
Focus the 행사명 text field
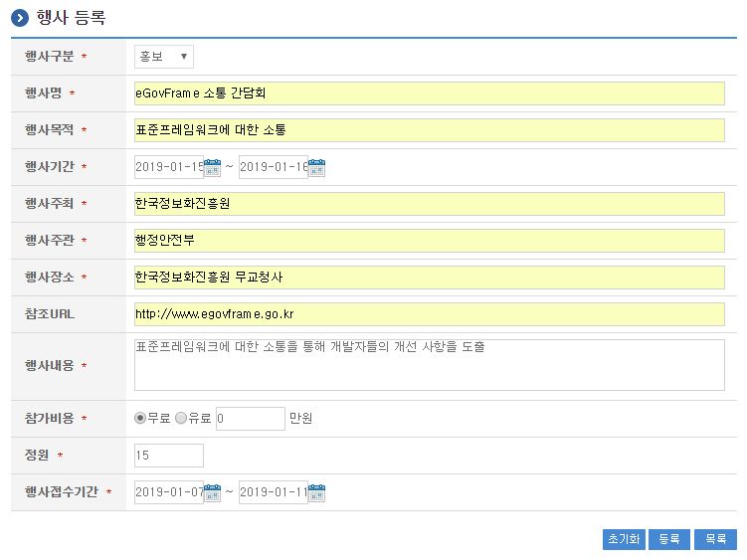click(x=429, y=93)
